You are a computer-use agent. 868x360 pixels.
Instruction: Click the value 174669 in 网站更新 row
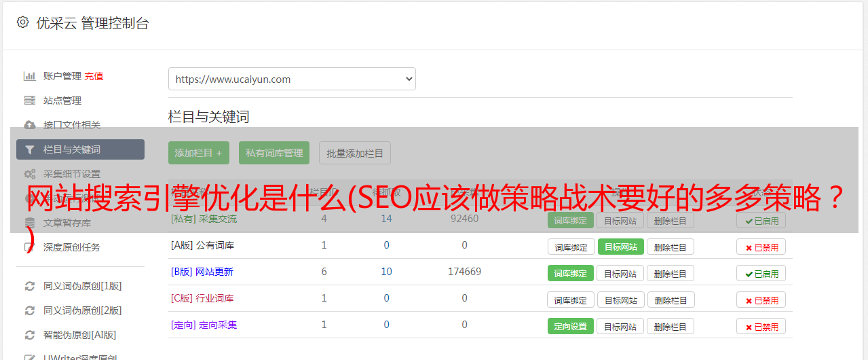pyautogui.click(x=464, y=272)
